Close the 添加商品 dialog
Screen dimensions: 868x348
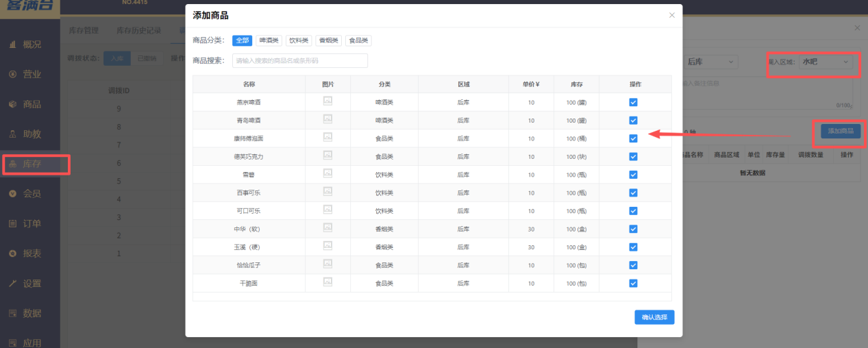point(671,15)
